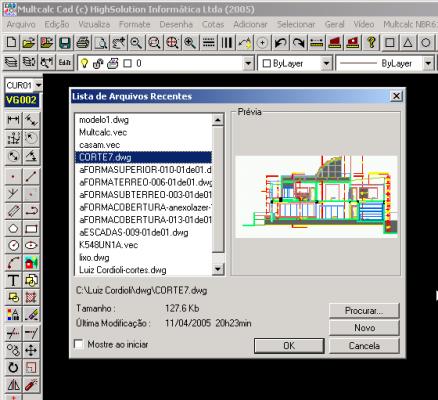Select aESCADAS-009-01de01.dwg file
This screenshot has height=400, width=438.
point(144,232)
